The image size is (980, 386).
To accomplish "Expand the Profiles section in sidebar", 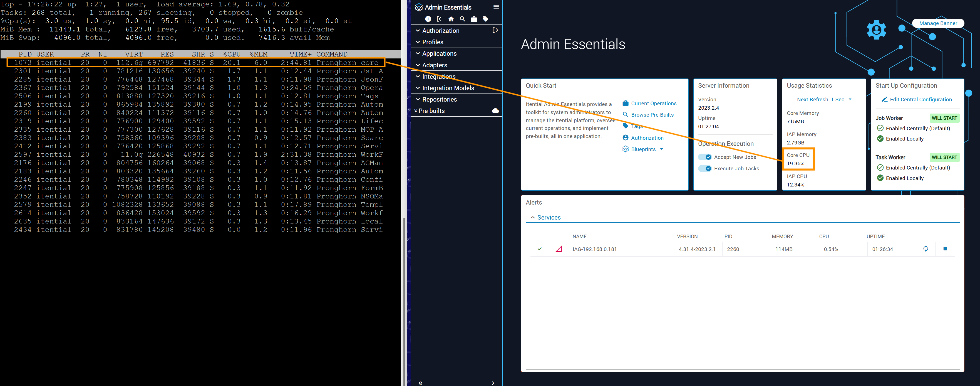I will [x=433, y=42].
